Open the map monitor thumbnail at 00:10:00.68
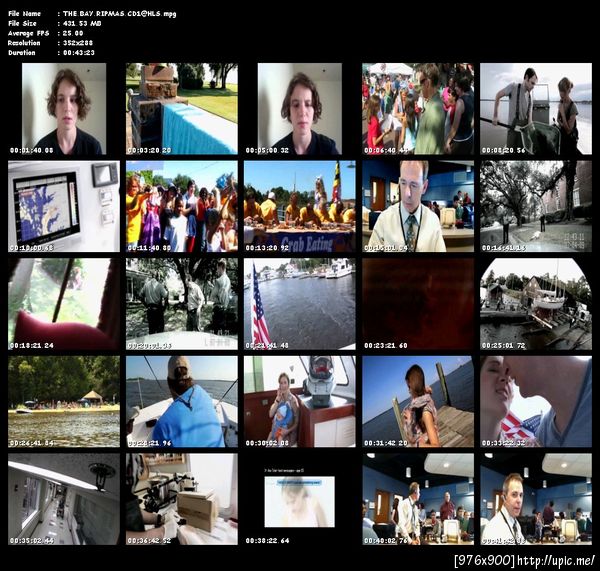This screenshot has height=571, width=600. click(x=64, y=207)
